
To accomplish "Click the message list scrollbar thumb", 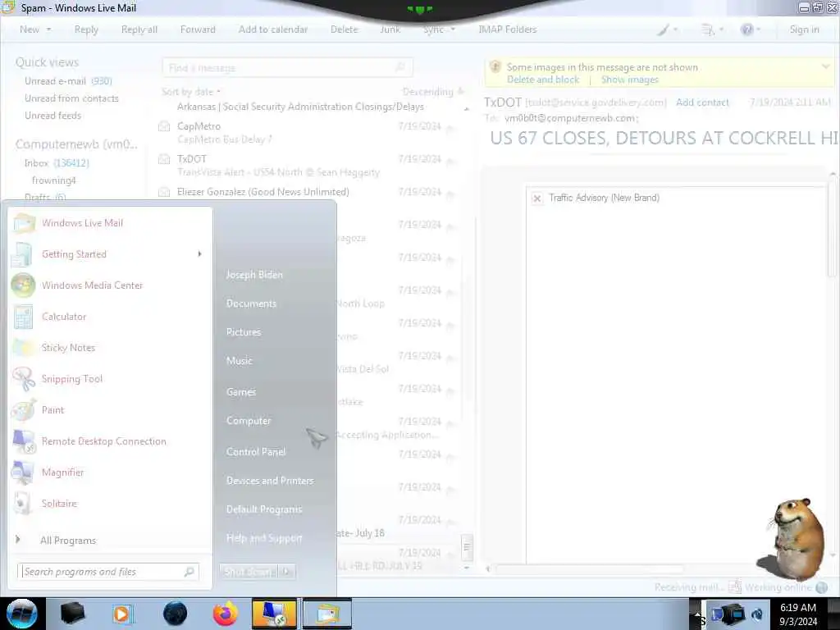I will click(467, 547).
